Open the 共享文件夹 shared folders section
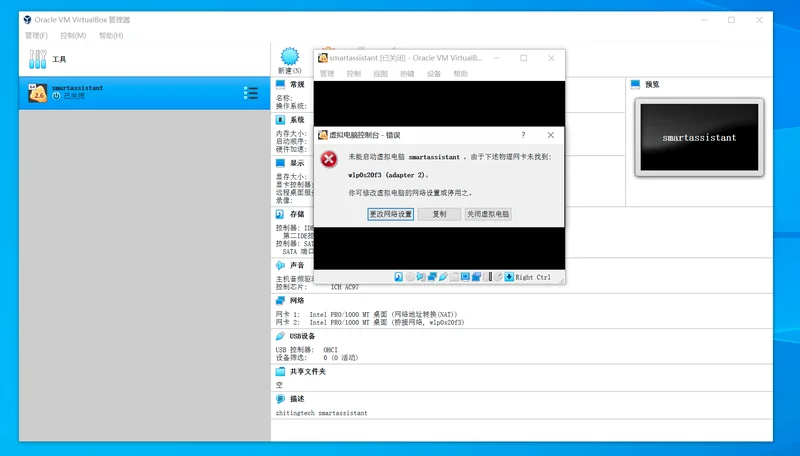800x456 pixels. click(308, 371)
